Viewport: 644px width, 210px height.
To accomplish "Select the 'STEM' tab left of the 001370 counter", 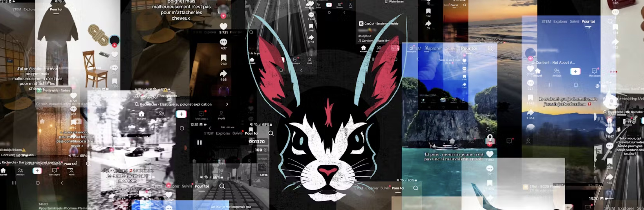I will tap(208, 133).
